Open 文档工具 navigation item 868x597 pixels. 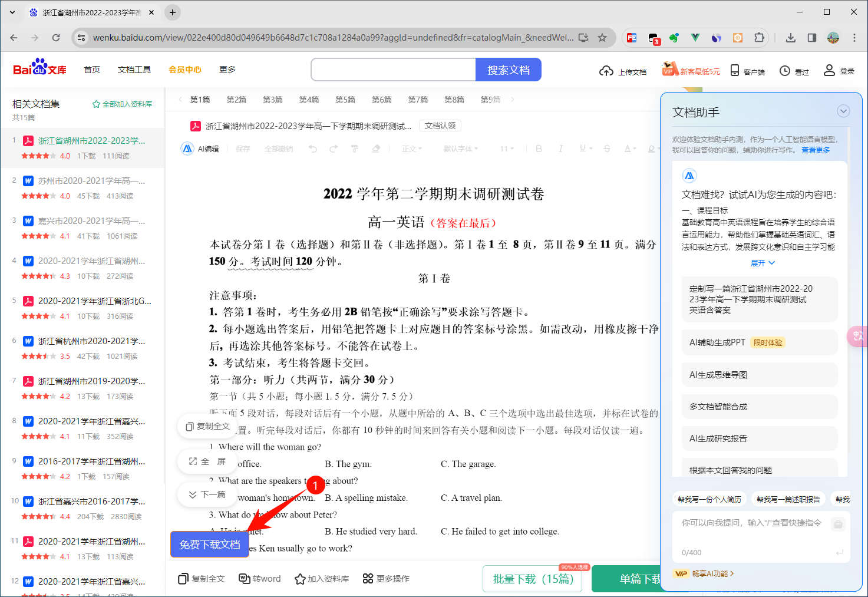134,70
